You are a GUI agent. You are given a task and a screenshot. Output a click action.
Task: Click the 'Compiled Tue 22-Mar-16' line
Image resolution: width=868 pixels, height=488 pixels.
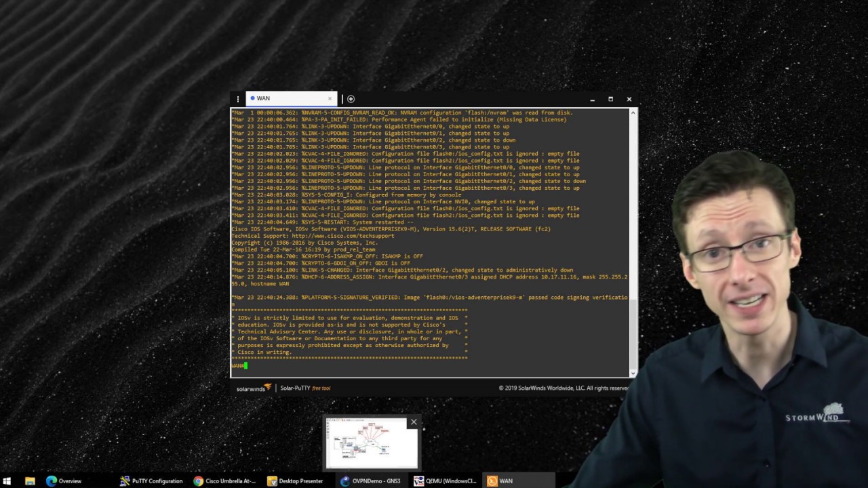[x=303, y=249]
